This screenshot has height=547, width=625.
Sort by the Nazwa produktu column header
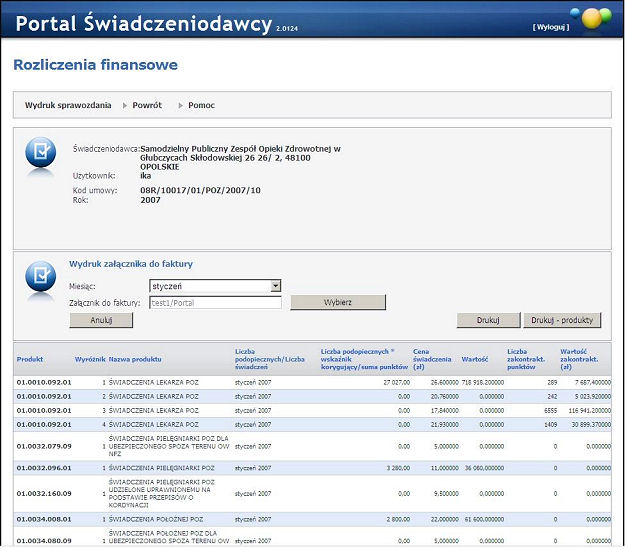click(x=135, y=358)
